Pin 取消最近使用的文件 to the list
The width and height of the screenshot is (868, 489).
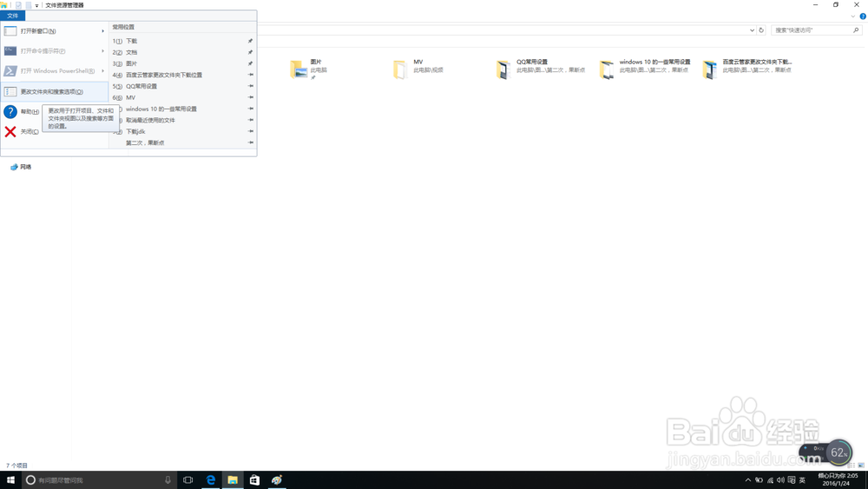[x=250, y=120]
